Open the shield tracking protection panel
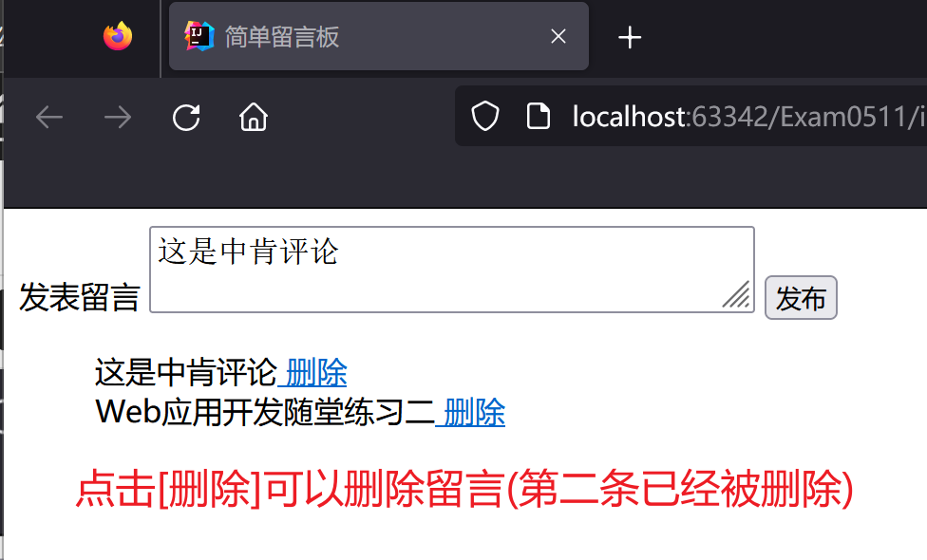927x560 pixels. (x=485, y=116)
